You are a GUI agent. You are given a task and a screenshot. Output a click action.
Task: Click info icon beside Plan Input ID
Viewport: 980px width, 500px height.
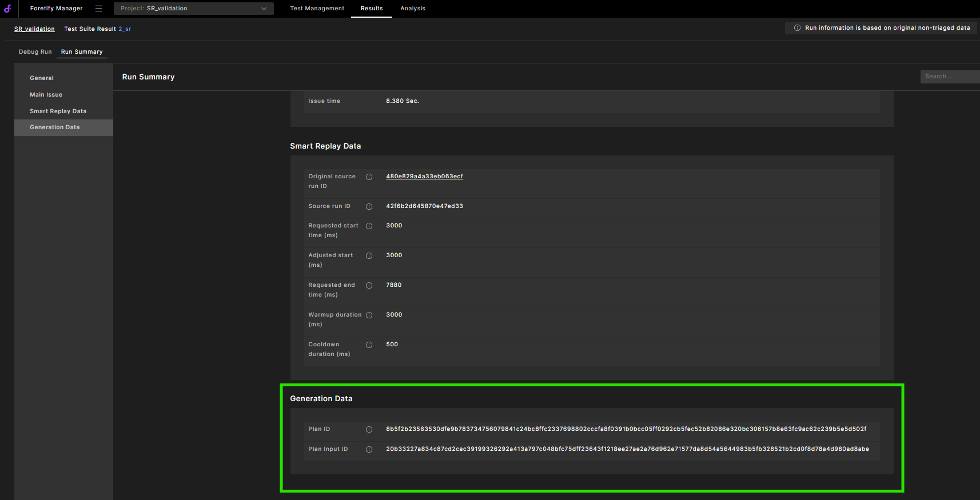369,450
